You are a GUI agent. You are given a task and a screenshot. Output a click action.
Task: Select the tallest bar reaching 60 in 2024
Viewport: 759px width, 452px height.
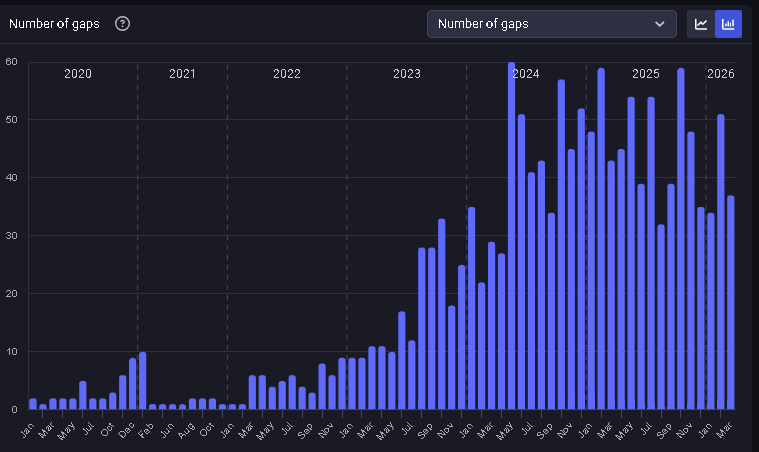(x=511, y=236)
